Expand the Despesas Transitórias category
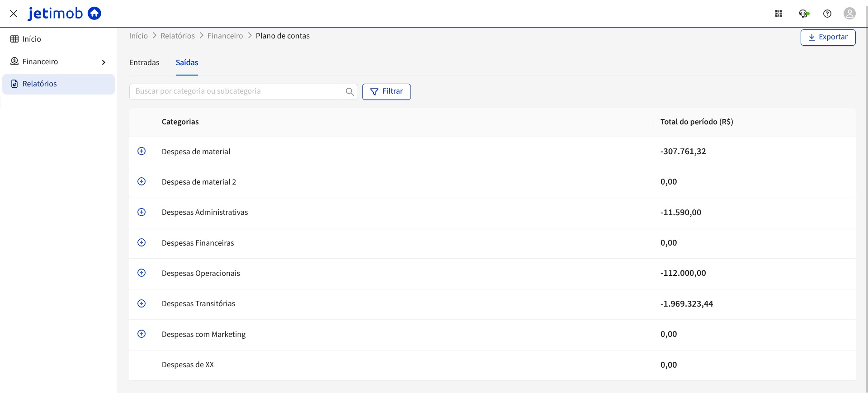868x393 pixels. coord(142,303)
